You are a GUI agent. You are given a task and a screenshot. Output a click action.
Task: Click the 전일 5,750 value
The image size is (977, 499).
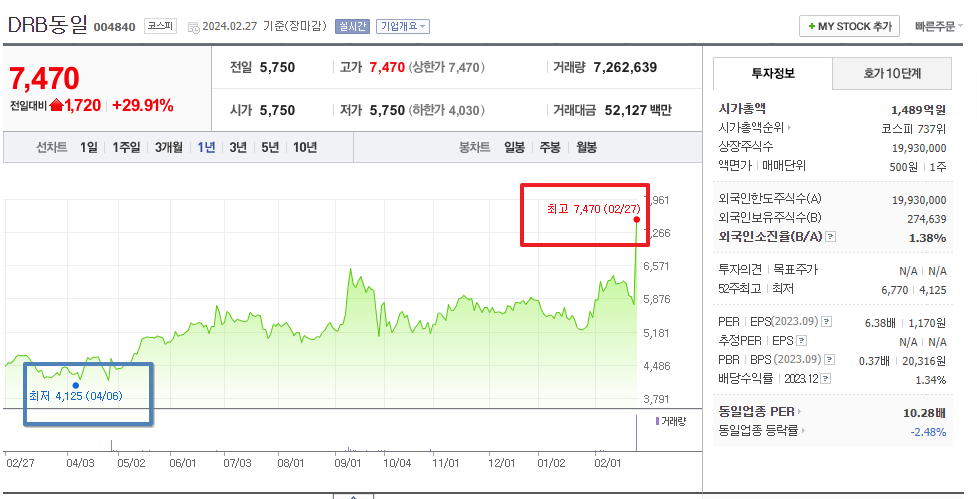(x=277, y=67)
